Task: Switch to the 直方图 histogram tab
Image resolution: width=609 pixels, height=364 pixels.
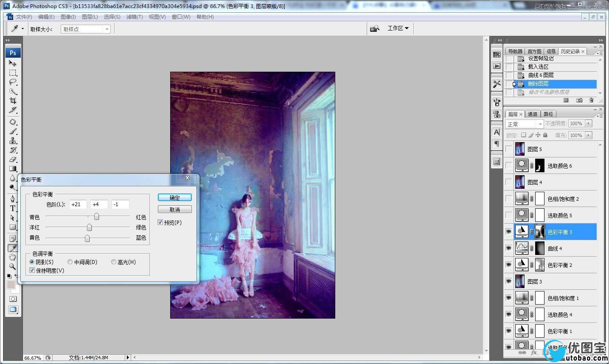Action: (535, 51)
